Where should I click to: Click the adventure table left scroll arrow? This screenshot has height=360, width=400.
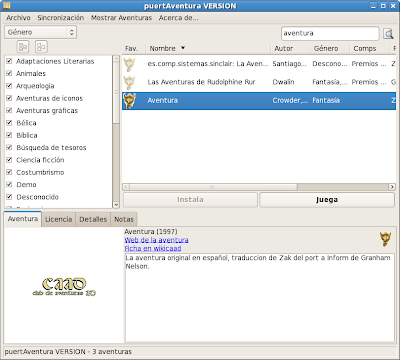click(126, 187)
